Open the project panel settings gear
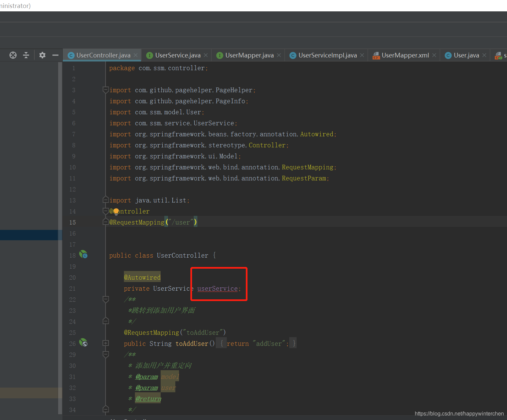The height and width of the screenshot is (420, 507). point(42,55)
